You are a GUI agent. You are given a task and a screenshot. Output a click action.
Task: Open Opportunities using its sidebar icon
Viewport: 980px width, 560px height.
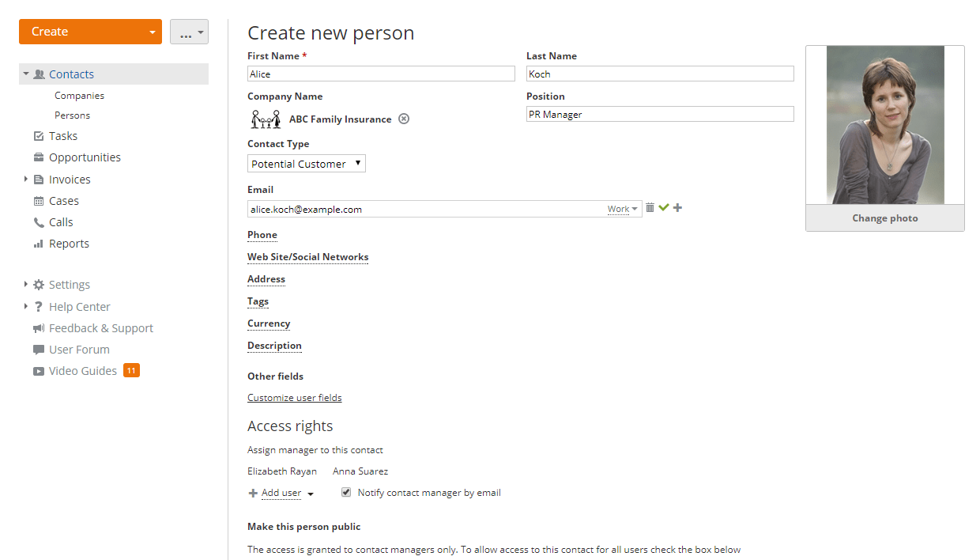pos(38,157)
